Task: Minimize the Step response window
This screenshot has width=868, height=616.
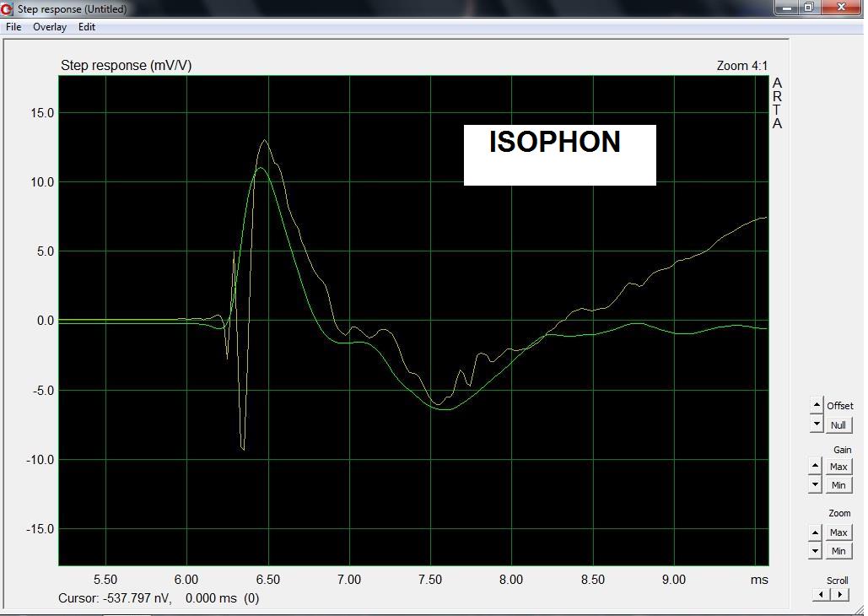Action: [x=787, y=8]
